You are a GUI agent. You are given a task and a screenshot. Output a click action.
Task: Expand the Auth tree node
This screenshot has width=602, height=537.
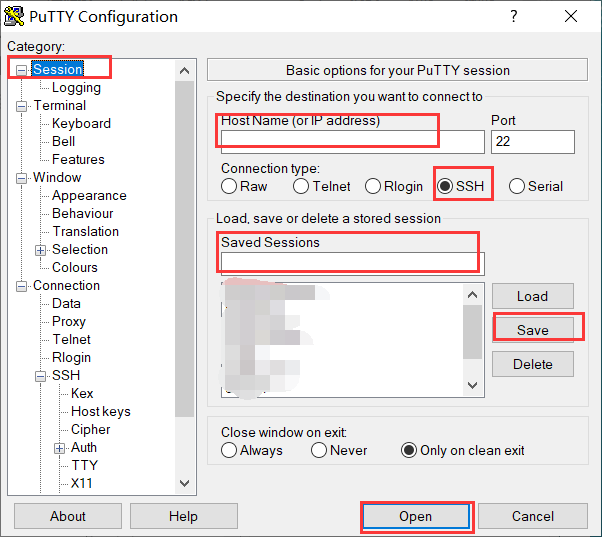point(59,448)
